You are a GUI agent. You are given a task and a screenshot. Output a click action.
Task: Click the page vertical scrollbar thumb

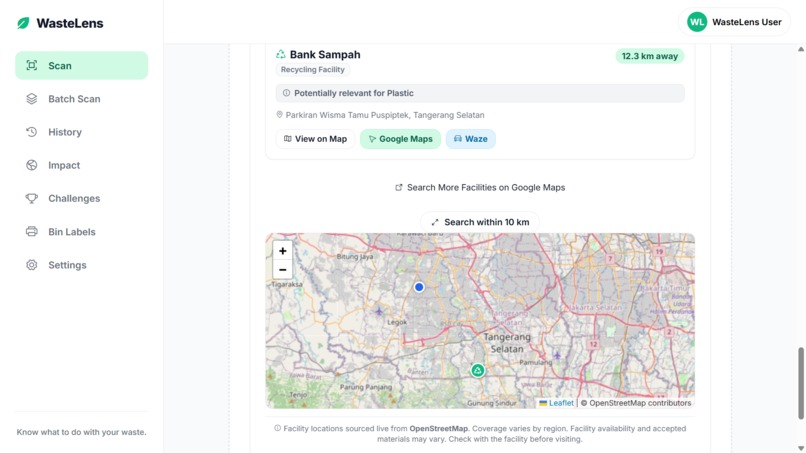pyautogui.click(x=801, y=383)
